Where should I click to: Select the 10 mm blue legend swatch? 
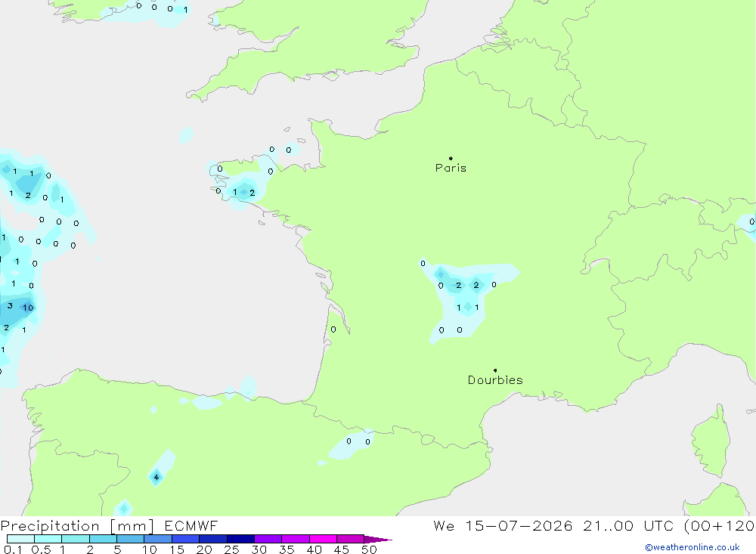[158, 539]
